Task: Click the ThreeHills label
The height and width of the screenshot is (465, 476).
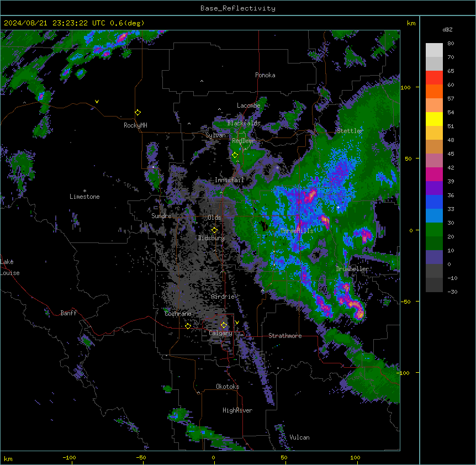Action: click(x=297, y=231)
